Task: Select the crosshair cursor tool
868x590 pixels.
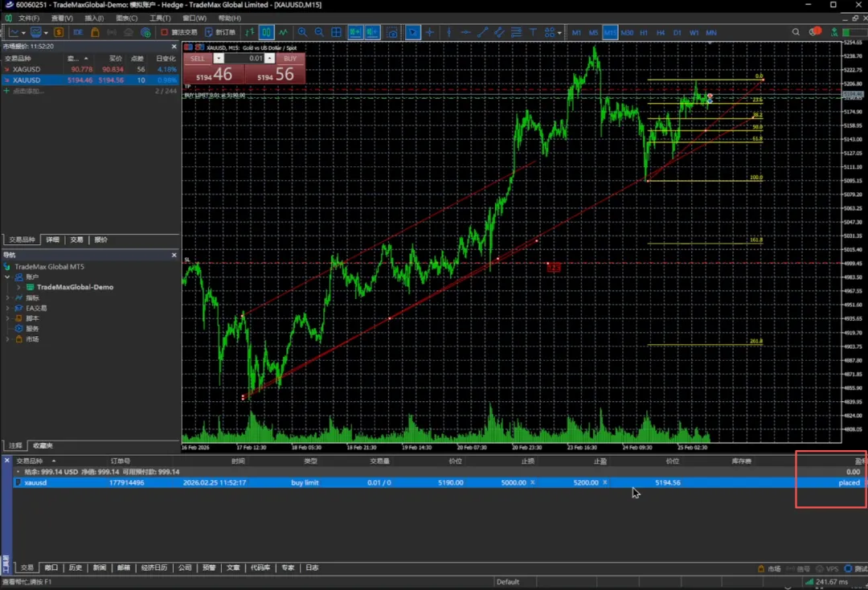Action: pos(430,33)
